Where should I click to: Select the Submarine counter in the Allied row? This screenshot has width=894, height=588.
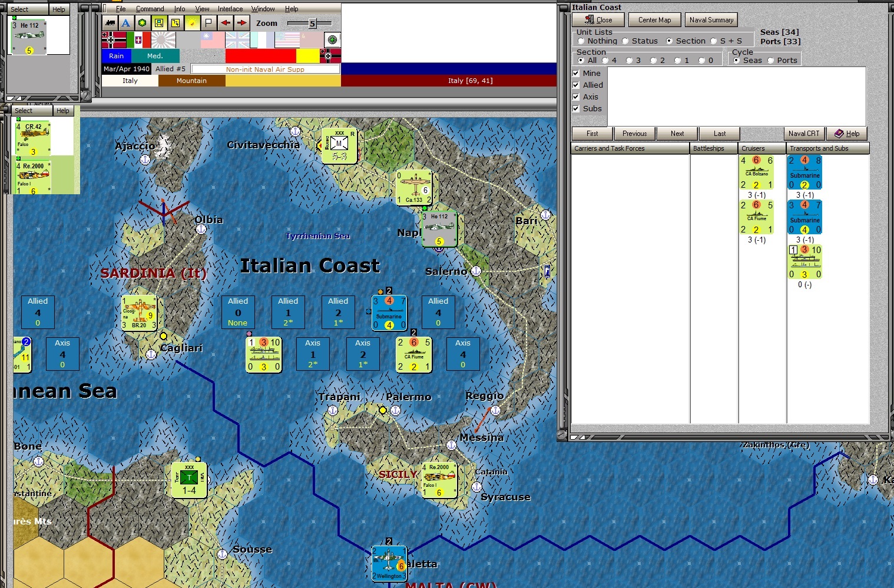(389, 313)
